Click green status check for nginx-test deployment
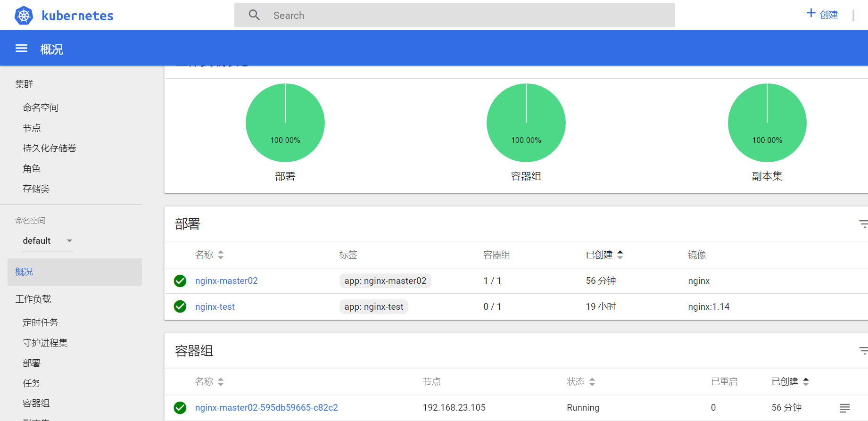This screenshot has width=868, height=421. tap(180, 306)
